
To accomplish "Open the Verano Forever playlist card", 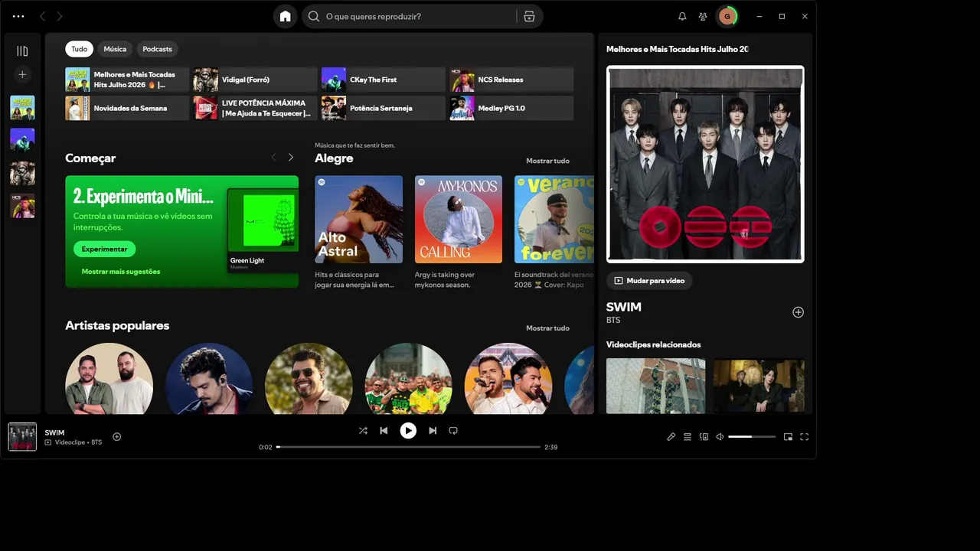I will (x=554, y=233).
